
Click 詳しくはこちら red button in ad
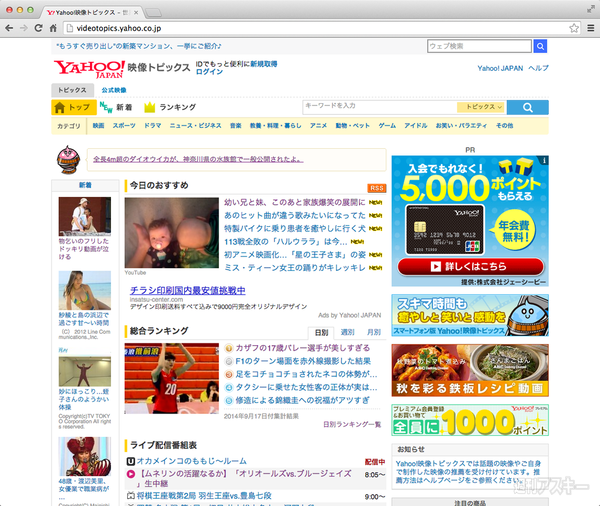pos(470,266)
